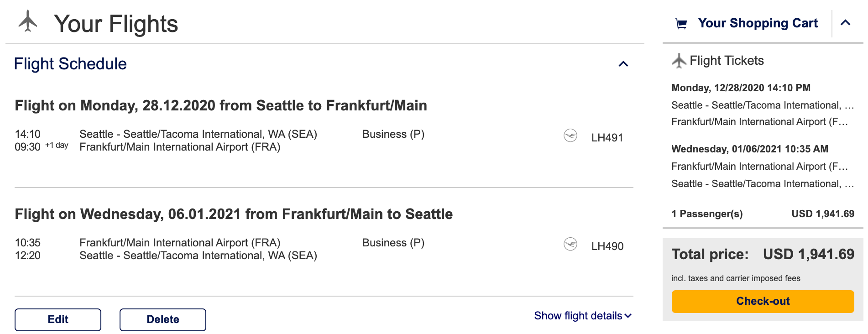Expand Show flight details

click(x=583, y=316)
